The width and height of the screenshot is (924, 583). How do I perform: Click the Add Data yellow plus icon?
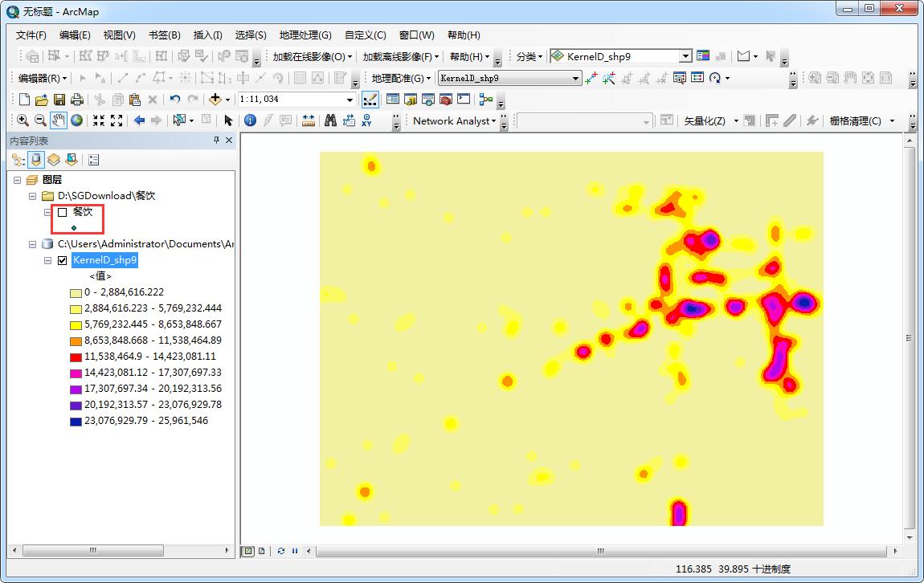click(214, 97)
